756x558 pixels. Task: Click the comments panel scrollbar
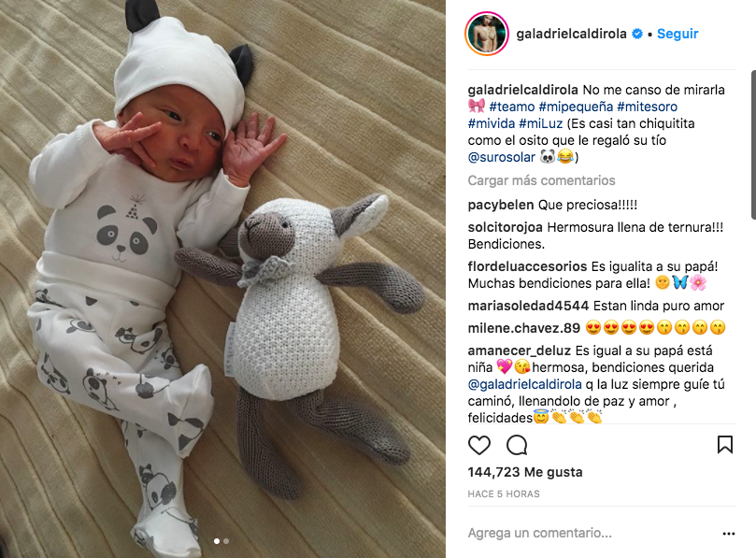tap(753, 145)
